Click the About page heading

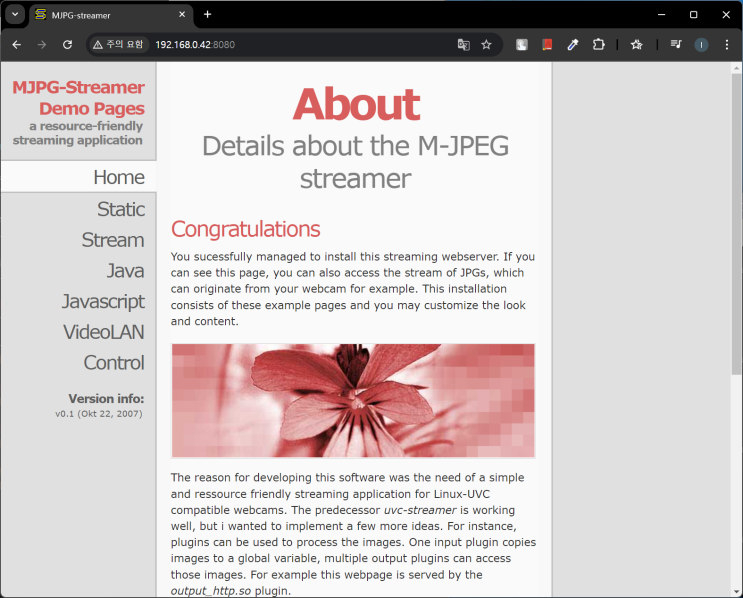pyautogui.click(x=356, y=104)
